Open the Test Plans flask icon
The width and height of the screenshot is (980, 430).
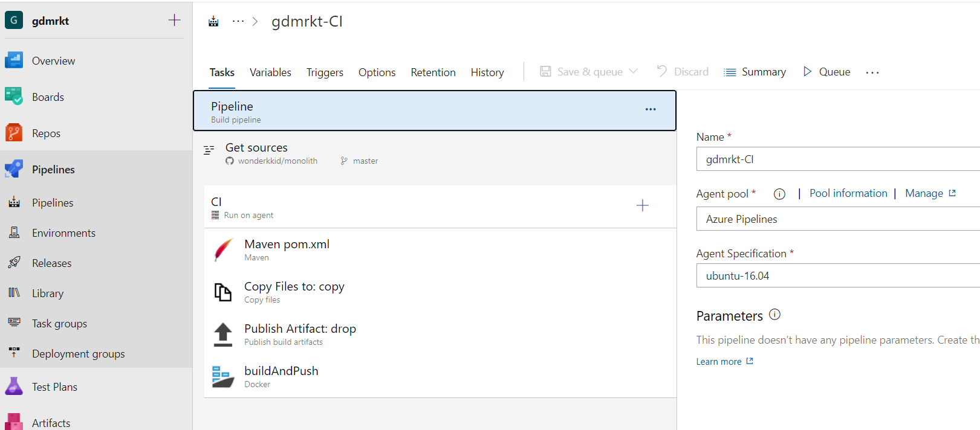click(x=14, y=387)
